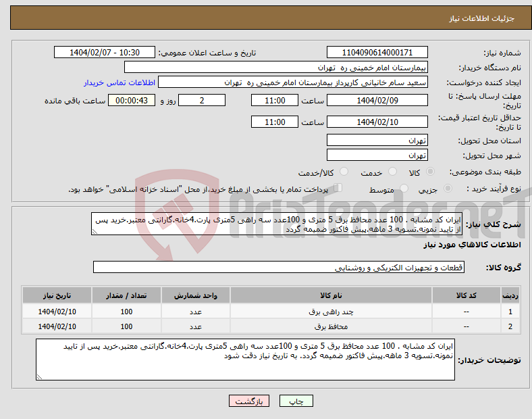This screenshot has width=532, height=419.
Task: Click the request creator name field
Action: click(293, 82)
